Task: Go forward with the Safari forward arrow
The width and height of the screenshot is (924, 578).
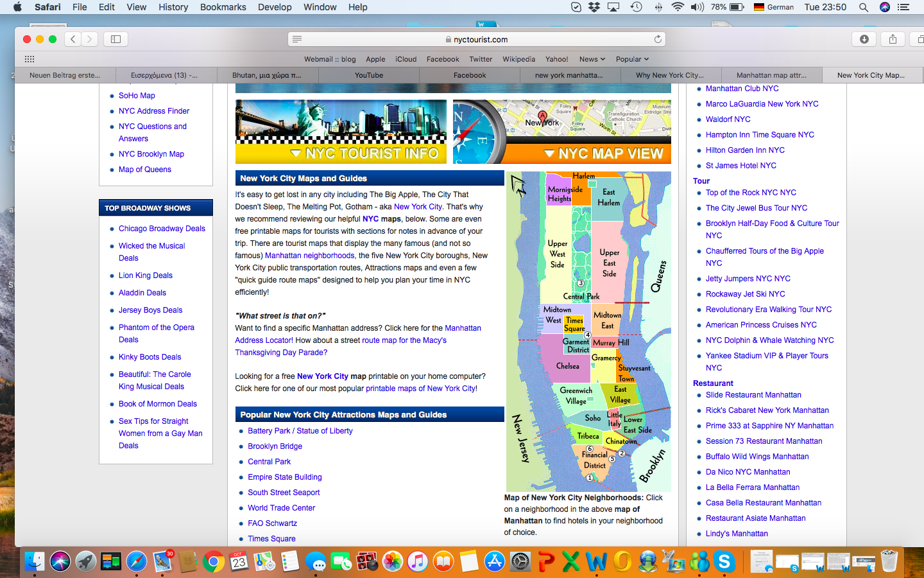Action: point(90,39)
